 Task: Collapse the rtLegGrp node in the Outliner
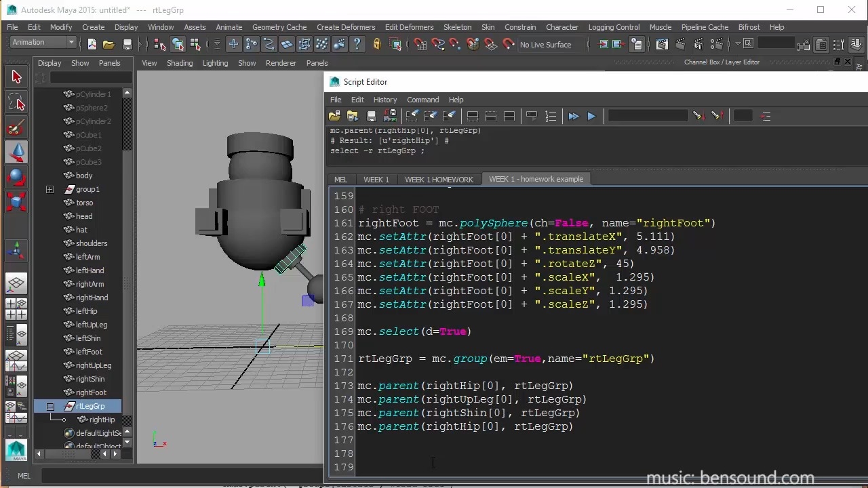(x=50, y=406)
